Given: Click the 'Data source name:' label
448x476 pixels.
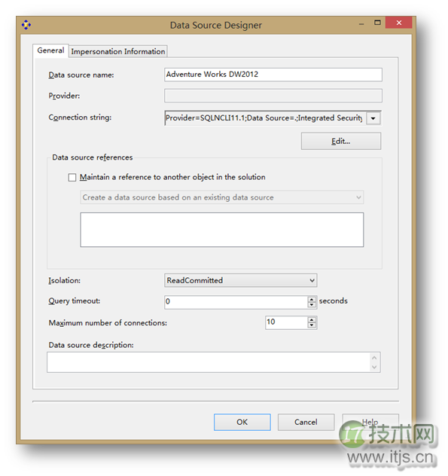Looking at the screenshot, I should pos(81,75).
